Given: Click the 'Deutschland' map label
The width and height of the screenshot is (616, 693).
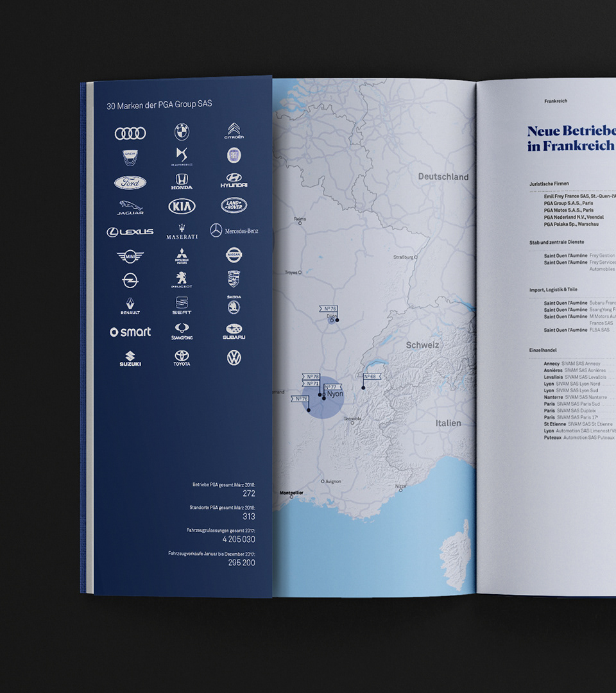Looking at the screenshot, I should click(443, 177).
